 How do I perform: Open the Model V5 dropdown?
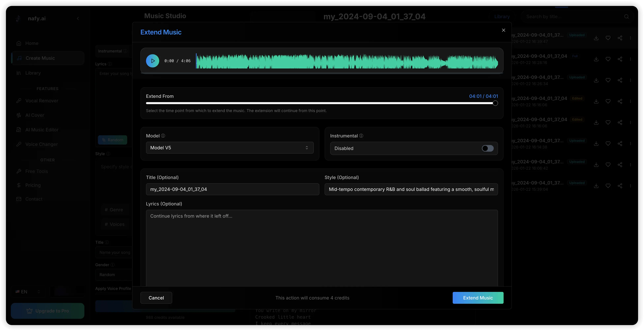(x=230, y=148)
